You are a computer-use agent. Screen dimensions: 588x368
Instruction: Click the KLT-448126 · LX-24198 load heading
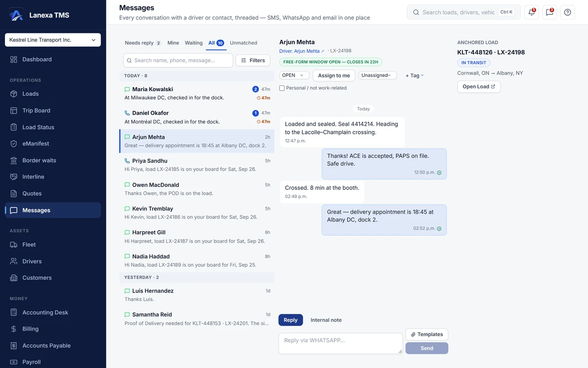[491, 53]
